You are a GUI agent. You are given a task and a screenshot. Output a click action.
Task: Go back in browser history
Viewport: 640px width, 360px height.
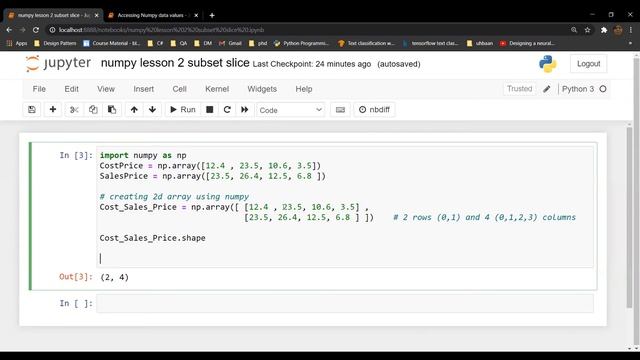coord(9,30)
